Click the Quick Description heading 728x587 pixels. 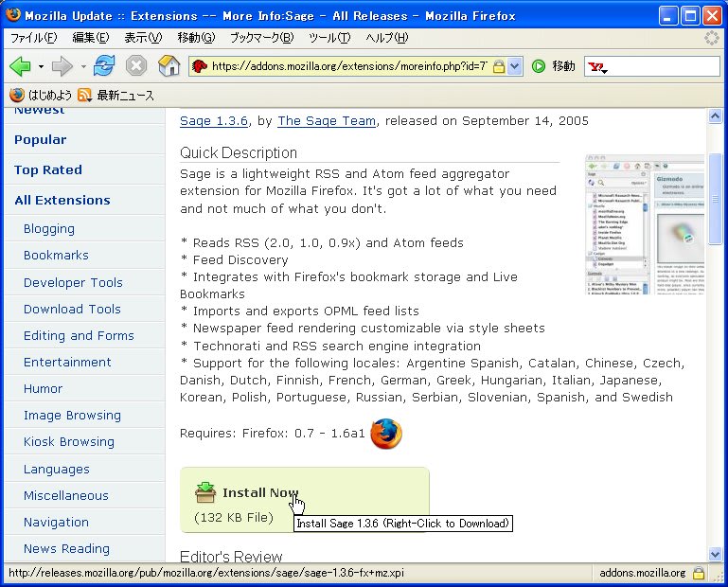click(239, 152)
